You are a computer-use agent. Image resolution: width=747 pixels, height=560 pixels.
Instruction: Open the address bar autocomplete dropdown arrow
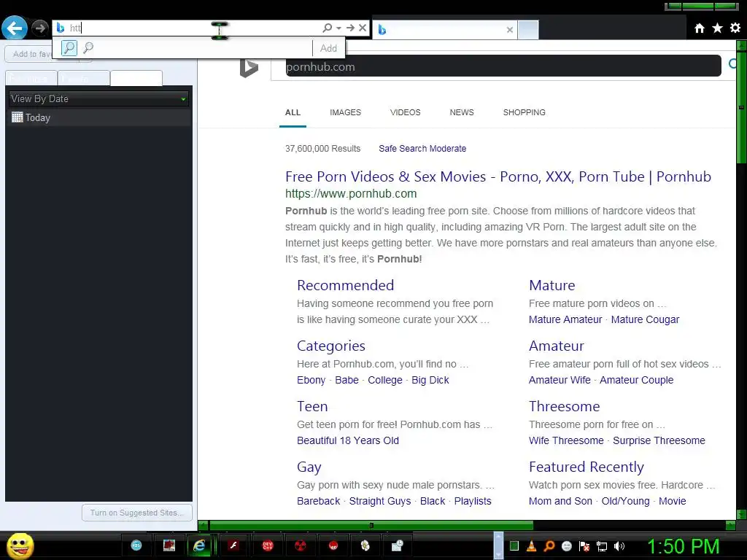click(x=338, y=28)
